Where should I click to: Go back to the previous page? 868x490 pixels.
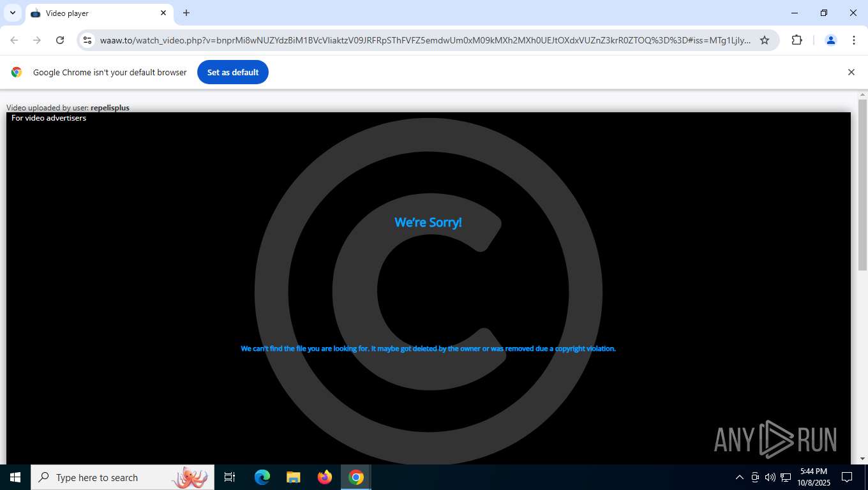pos(14,40)
